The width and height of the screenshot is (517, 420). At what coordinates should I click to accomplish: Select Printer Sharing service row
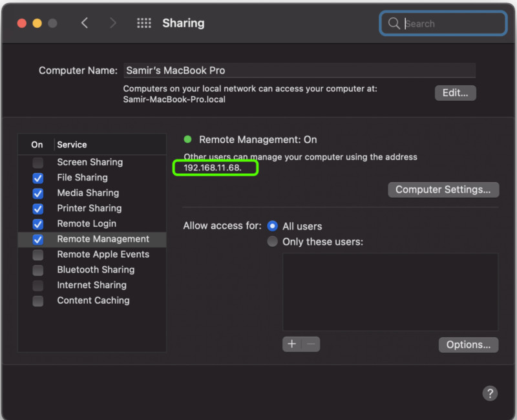click(92, 208)
